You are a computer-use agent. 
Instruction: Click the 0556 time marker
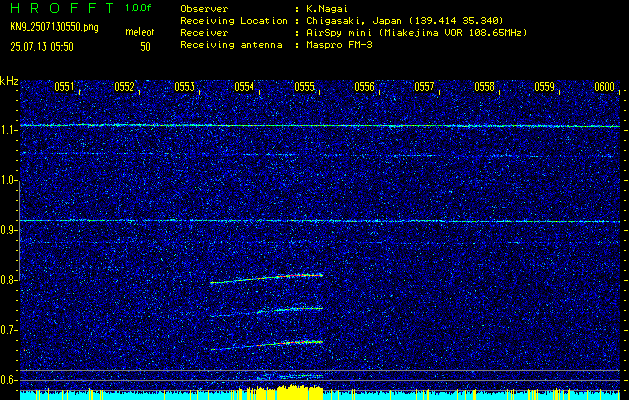[364, 87]
